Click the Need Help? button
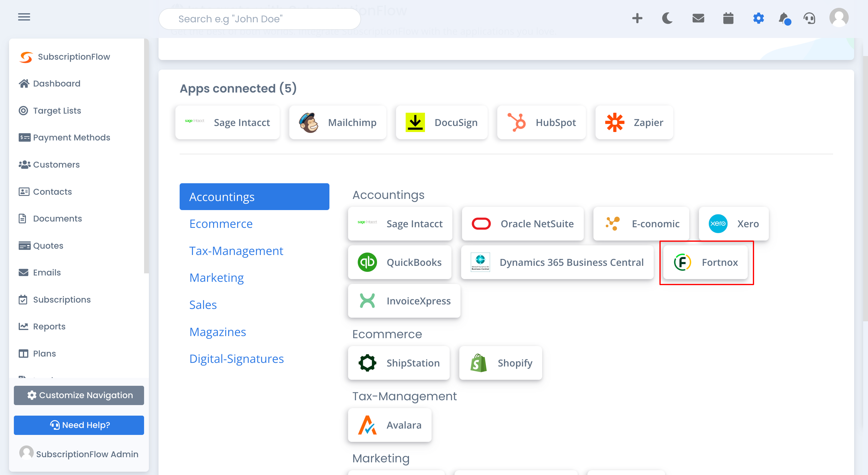Screen dimensions: 868x475 [79, 425]
